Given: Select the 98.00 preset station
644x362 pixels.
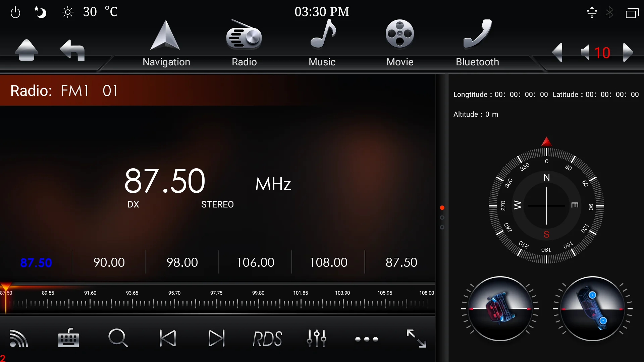Looking at the screenshot, I should point(182,262).
